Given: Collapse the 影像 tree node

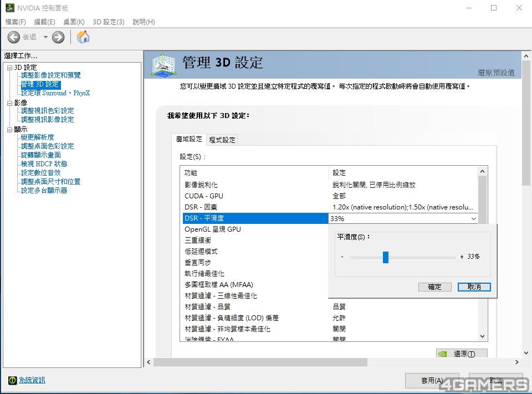Looking at the screenshot, I should [x=10, y=103].
